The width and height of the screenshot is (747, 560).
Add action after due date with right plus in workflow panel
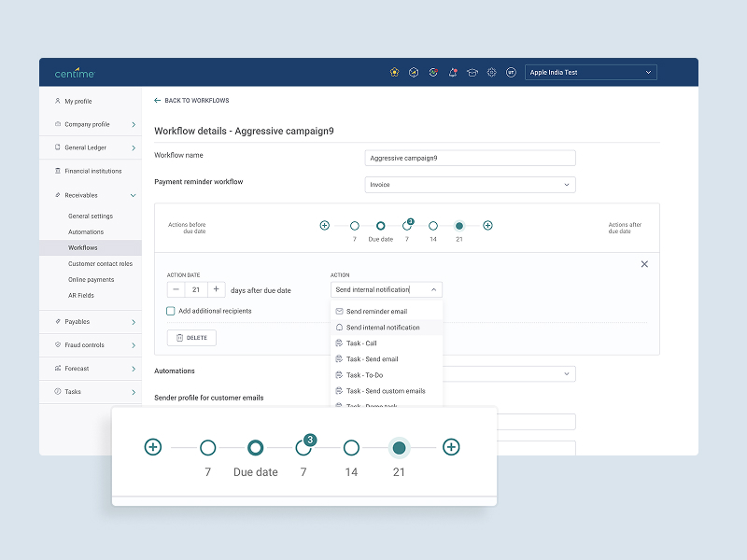click(x=487, y=225)
